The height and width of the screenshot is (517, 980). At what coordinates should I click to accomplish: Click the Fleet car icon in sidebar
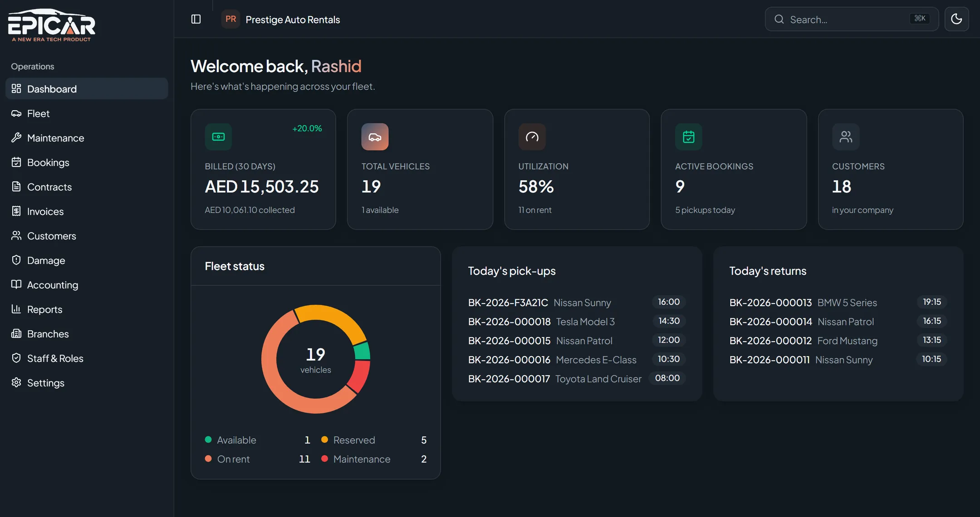pyautogui.click(x=16, y=113)
